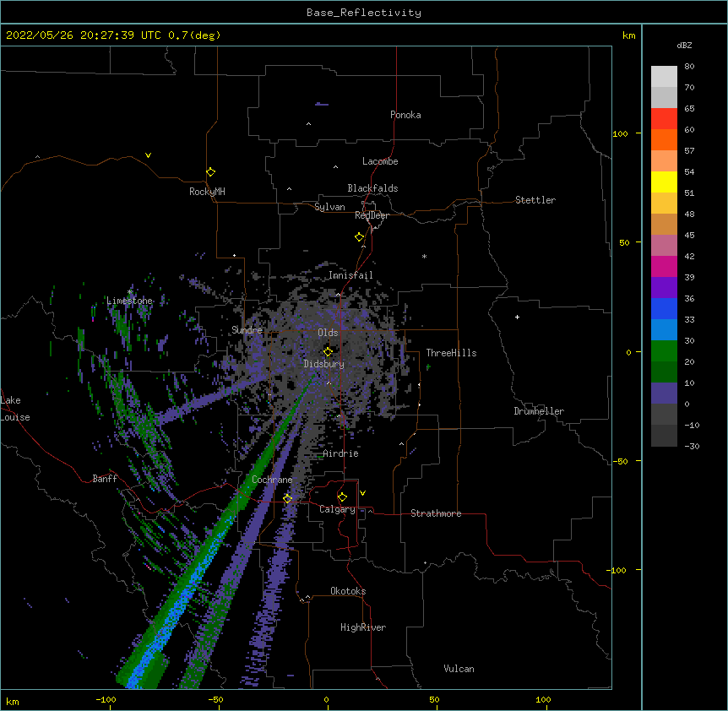Select the dark green 10–20 dBZ legend swatch

click(x=664, y=372)
